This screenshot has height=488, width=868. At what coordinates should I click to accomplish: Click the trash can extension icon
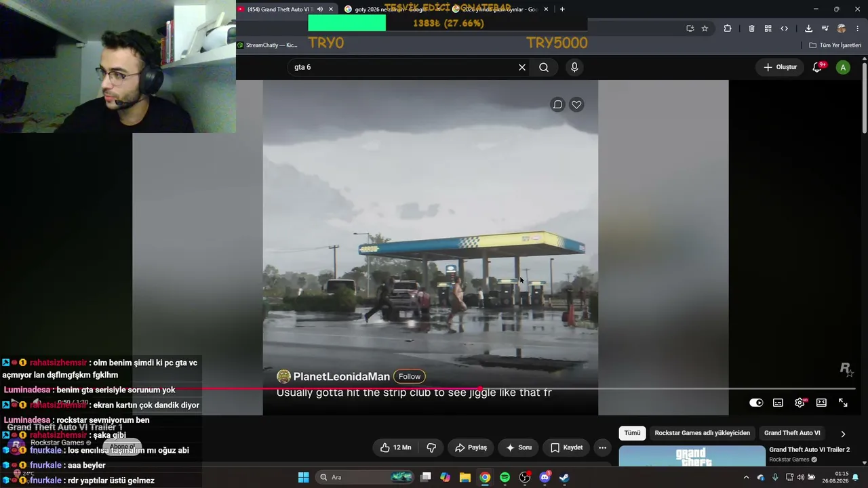point(751,28)
